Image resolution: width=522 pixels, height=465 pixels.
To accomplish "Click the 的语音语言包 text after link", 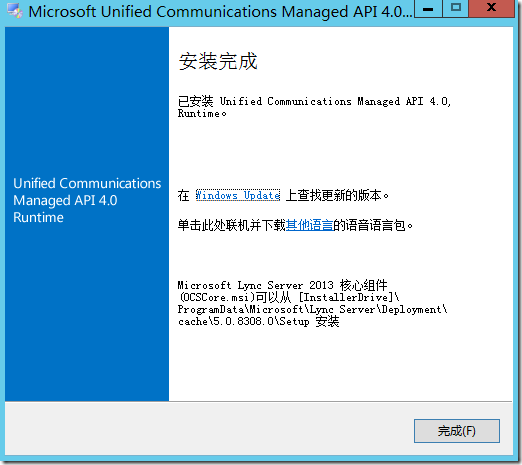I will [x=373, y=226].
